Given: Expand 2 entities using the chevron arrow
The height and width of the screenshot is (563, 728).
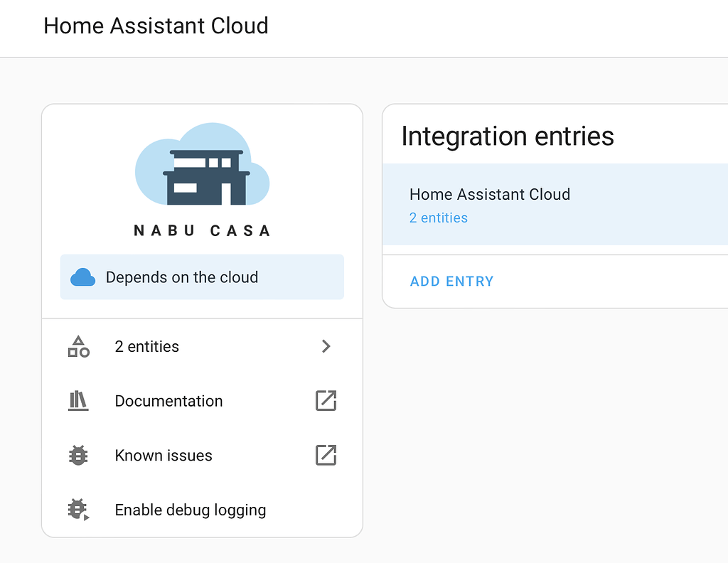Looking at the screenshot, I should 326,346.
